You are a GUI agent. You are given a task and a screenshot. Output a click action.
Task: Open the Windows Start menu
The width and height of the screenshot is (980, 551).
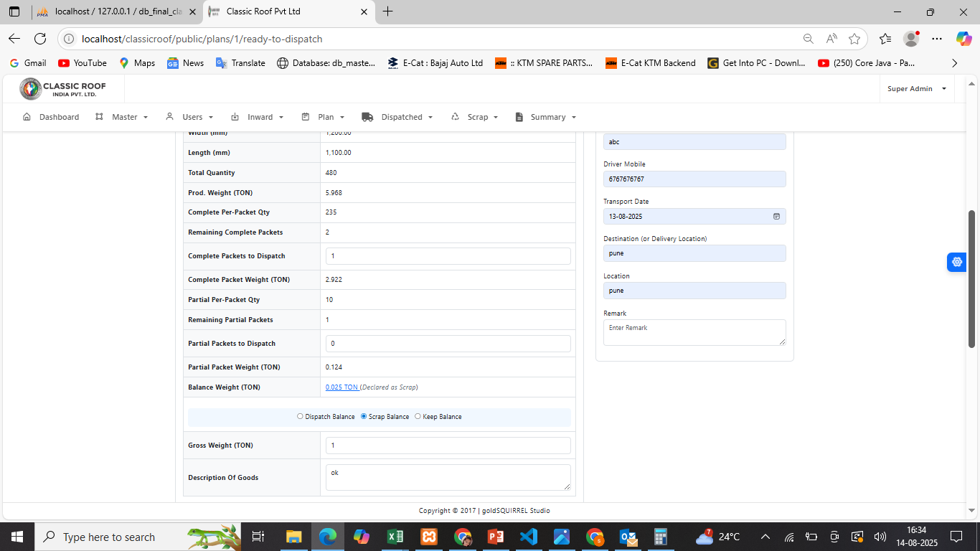(17, 537)
